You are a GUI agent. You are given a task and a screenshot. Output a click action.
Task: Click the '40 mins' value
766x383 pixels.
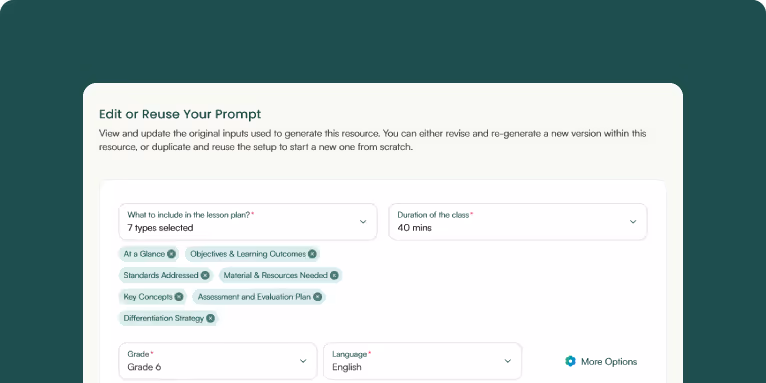[414, 228]
